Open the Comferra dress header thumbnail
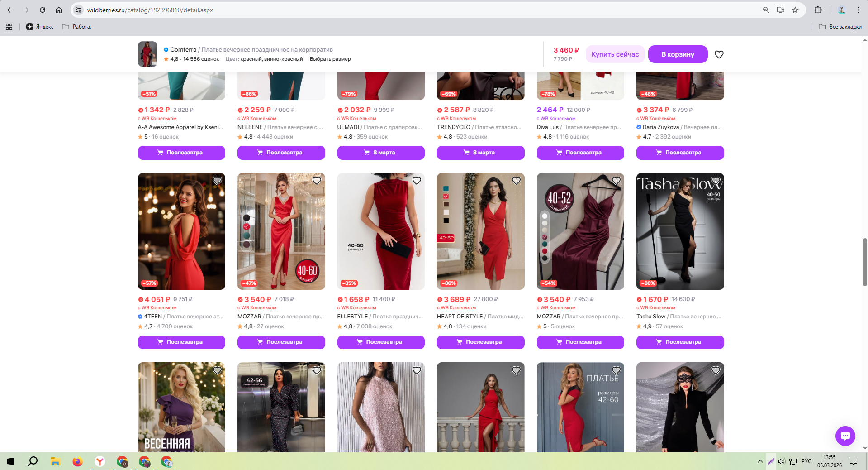Image resolution: width=868 pixels, height=470 pixels. point(147,54)
